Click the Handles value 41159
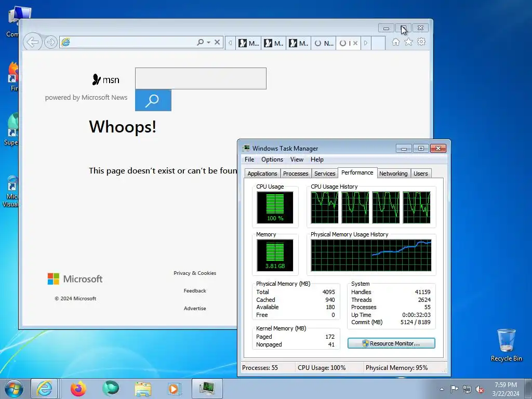The height and width of the screenshot is (399, 532). [x=422, y=292]
